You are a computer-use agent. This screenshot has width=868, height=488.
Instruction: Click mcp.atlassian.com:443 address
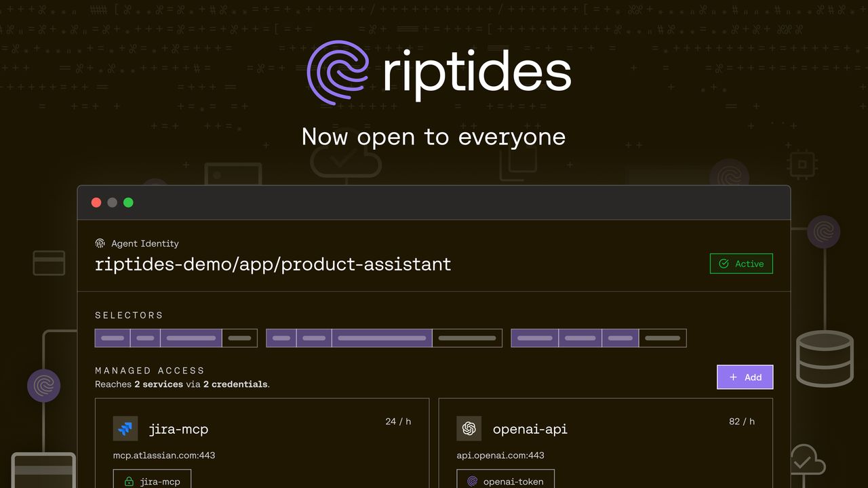pos(164,455)
